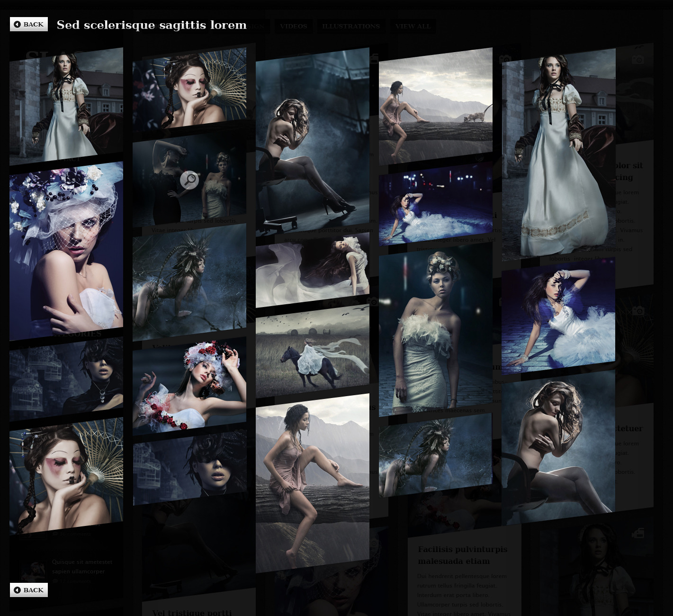
Task: Open the photo of woman in feather dress standing alone
Action: click(436, 329)
